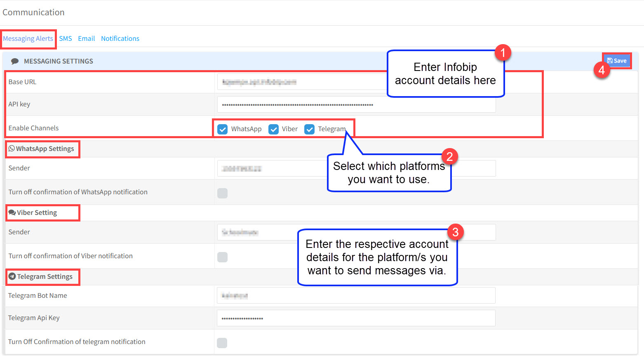Open the Messaging Alerts tab

coord(28,39)
